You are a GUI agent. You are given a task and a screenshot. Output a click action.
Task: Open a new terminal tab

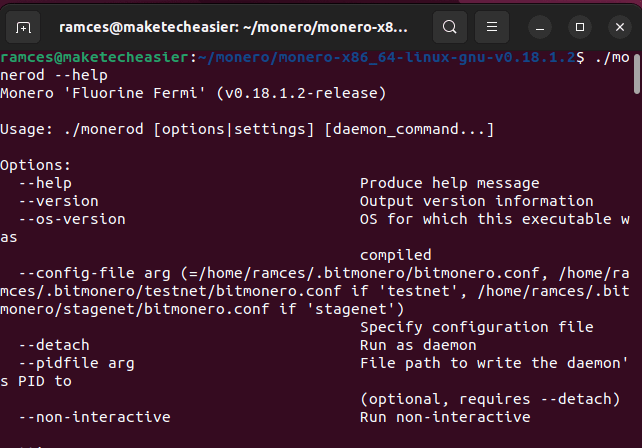pos(24,25)
